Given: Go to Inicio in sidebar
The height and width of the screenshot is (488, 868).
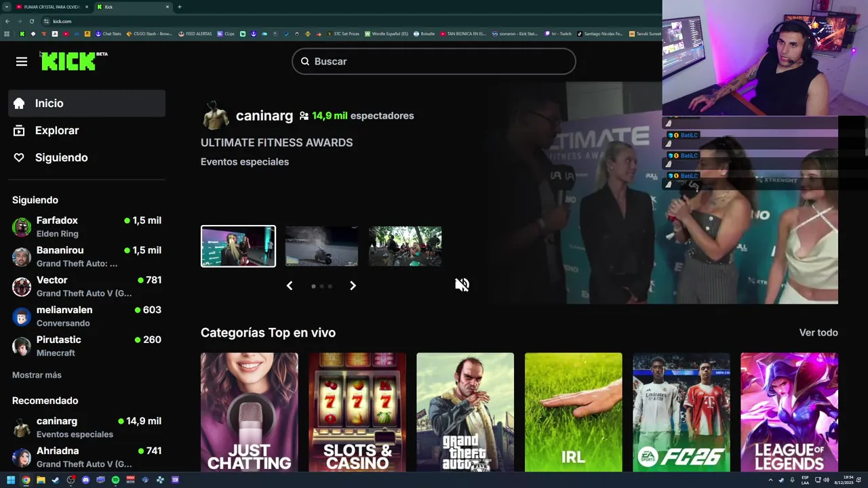Looking at the screenshot, I should click(87, 103).
